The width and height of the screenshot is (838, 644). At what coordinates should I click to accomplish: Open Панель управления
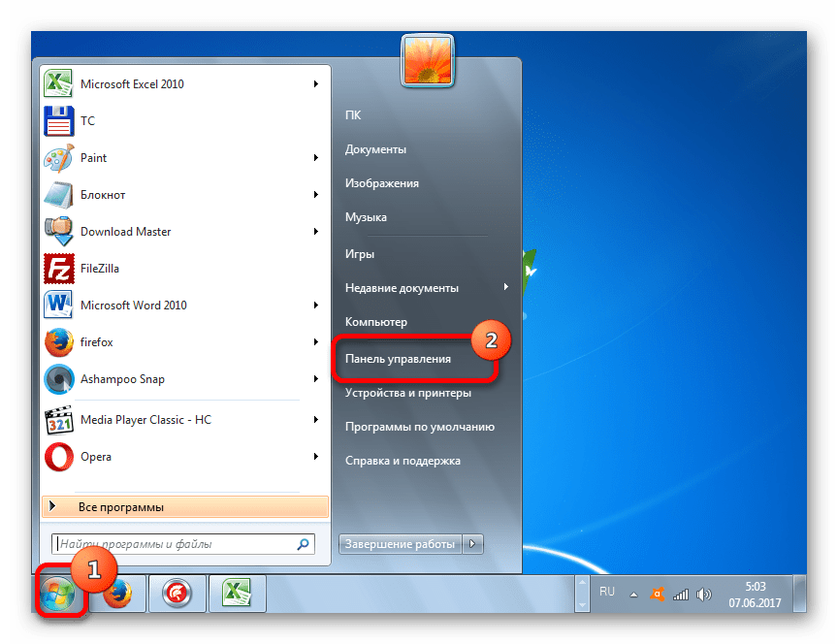[398, 359]
